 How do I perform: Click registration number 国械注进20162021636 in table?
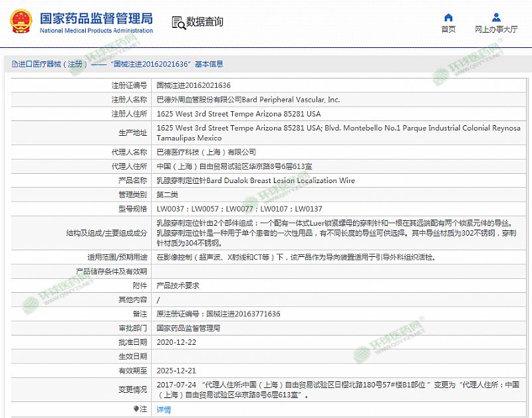tap(194, 85)
